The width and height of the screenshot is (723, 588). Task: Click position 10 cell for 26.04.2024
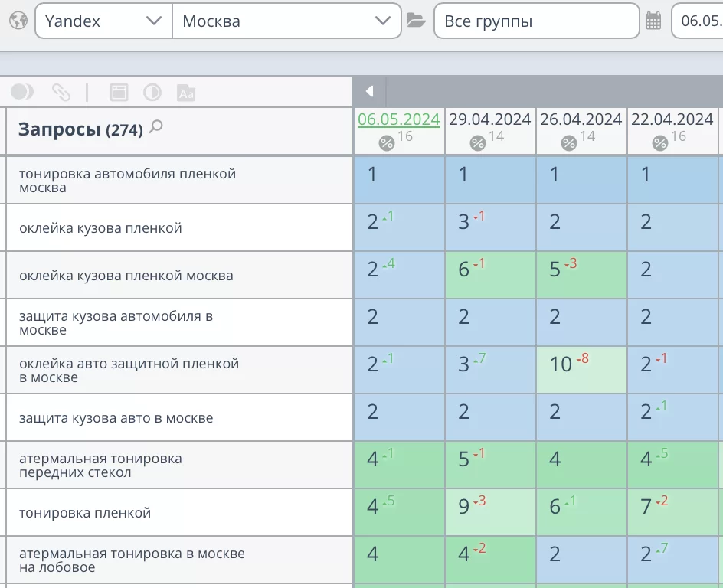pos(581,364)
